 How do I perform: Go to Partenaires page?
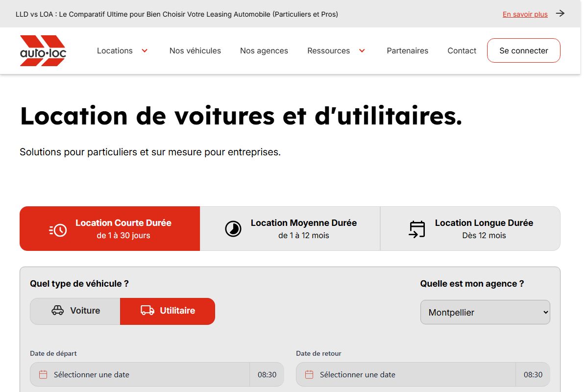point(407,50)
